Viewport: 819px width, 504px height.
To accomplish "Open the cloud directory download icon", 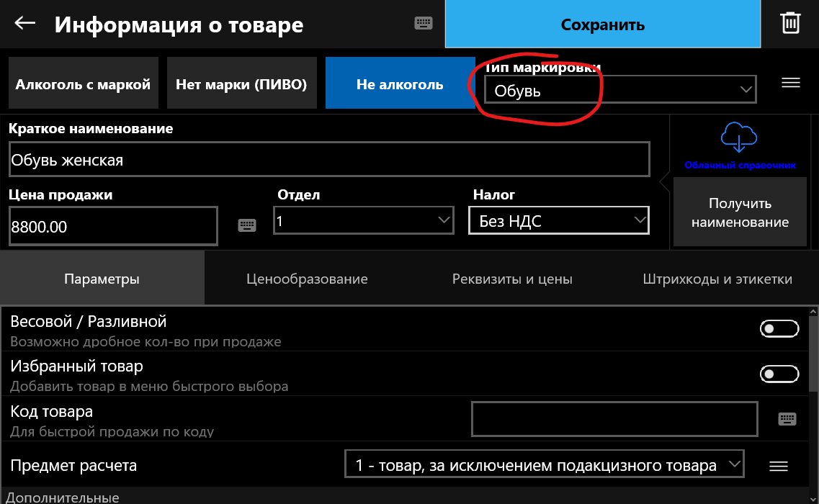I will [738, 137].
